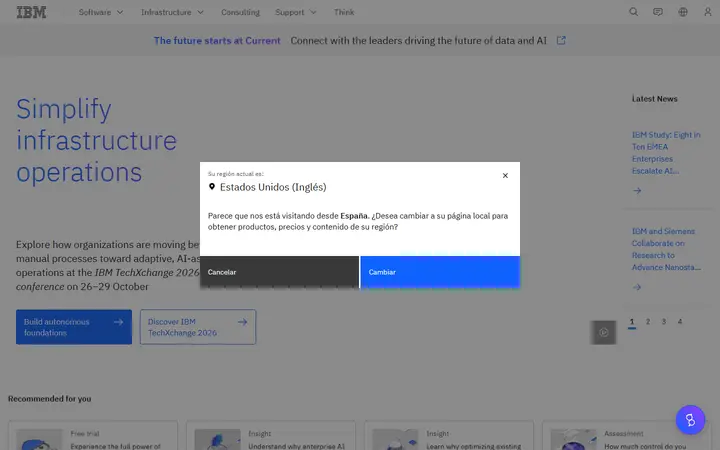Click the Cancelar button

coord(279,272)
